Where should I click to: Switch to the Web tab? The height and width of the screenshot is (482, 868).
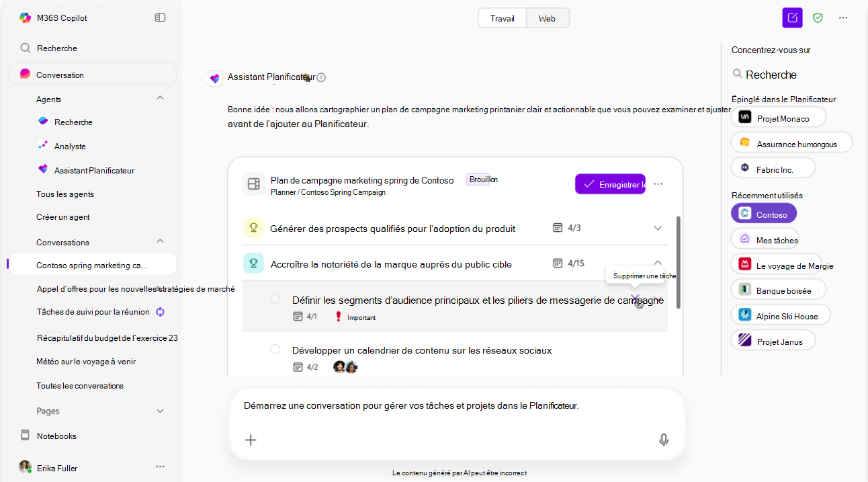tap(548, 18)
